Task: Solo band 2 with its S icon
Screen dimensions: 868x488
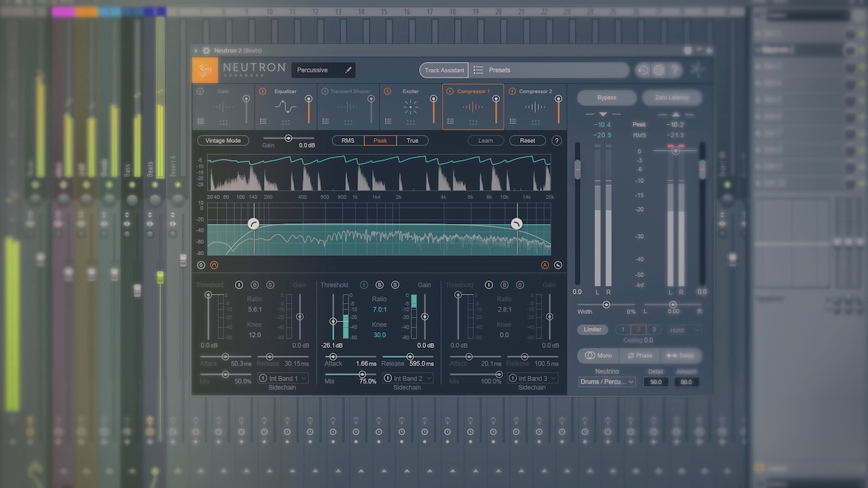Action: 395,285
